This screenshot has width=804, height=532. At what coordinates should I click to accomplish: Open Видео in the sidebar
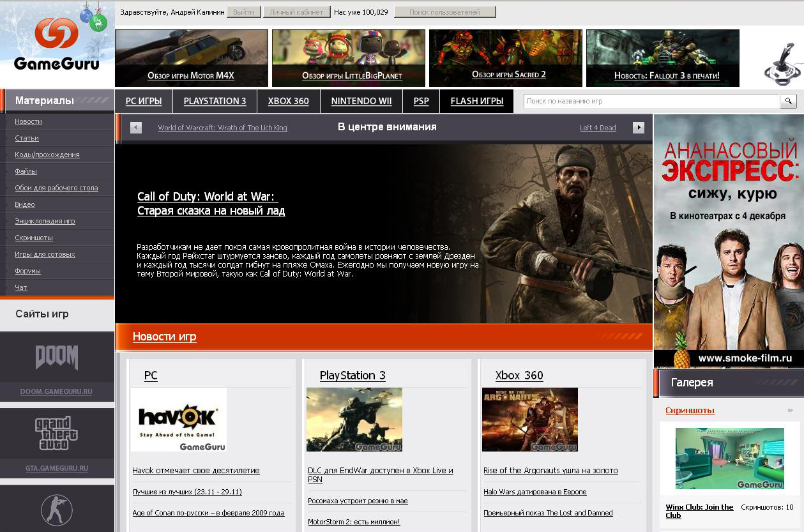click(25, 204)
